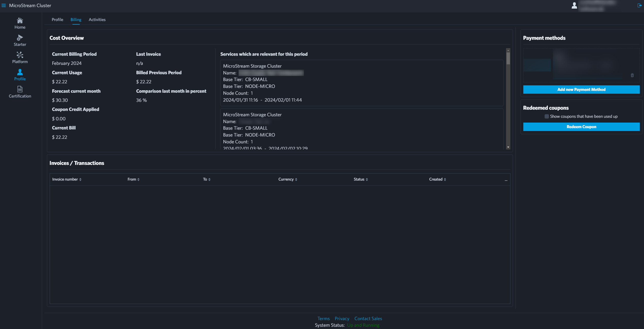Viewport: 644px width, 329px height.
Task: Select the February 2024 billing period
Action: [x=67, y=63]
